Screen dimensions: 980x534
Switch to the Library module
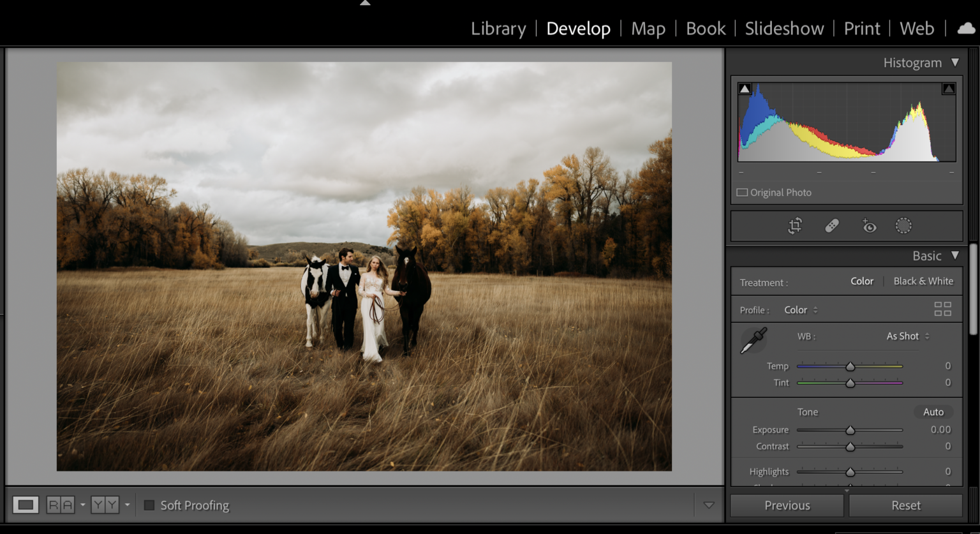pyautogui.click(x=498, y=28)
